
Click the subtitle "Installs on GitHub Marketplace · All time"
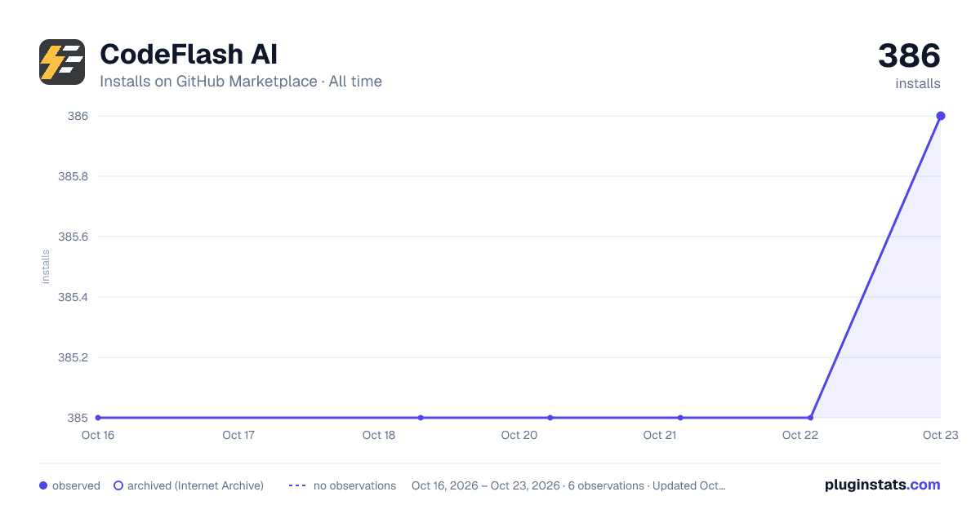coord(241,82)
